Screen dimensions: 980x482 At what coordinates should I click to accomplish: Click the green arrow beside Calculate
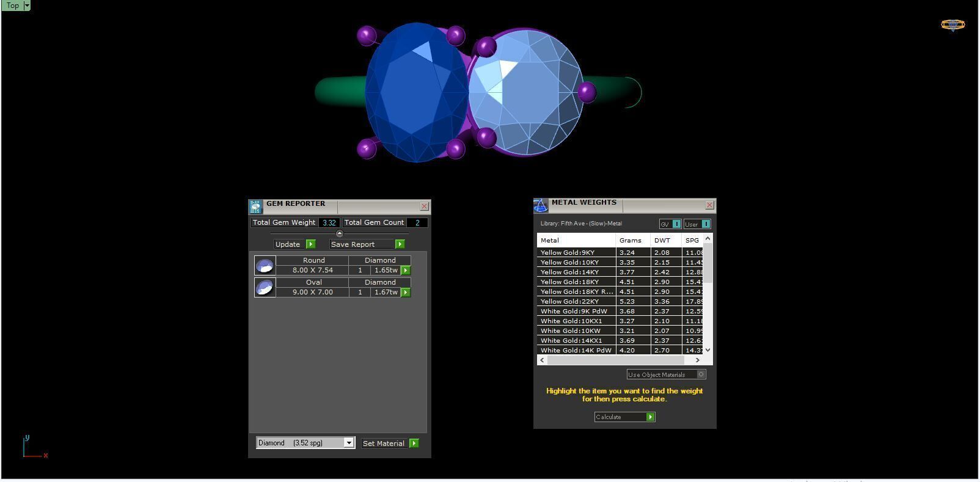click(x=650, y=417)
